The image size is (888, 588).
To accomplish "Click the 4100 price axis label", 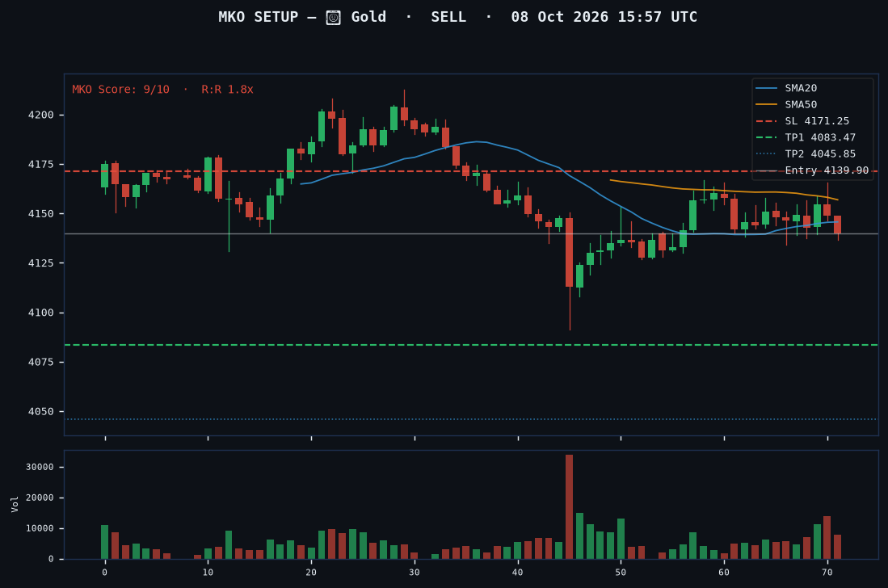I will point(40,313).
